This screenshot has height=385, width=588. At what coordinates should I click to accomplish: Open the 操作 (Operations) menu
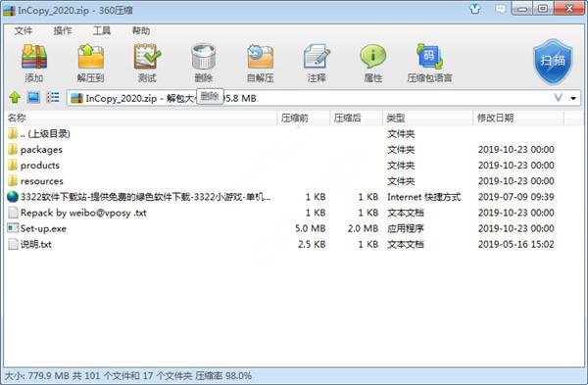coord(63,30)
